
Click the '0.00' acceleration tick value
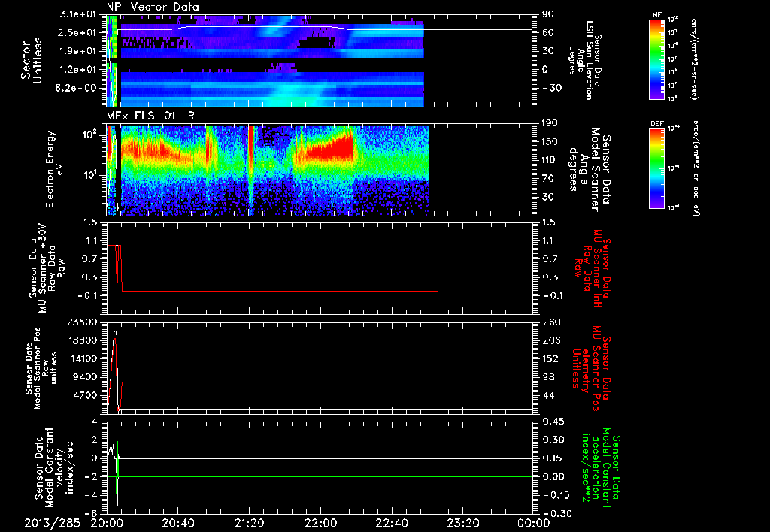[554, 476]
